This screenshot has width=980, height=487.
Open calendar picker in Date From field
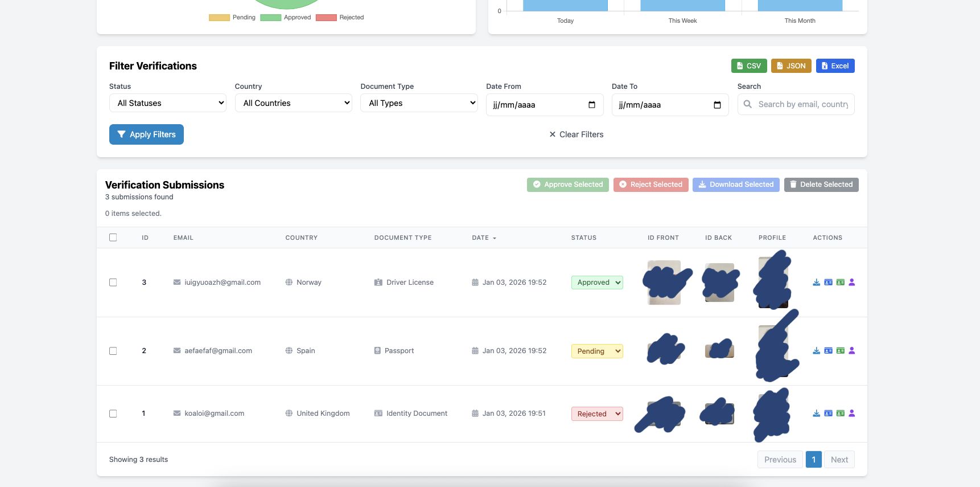coord(591,105)
